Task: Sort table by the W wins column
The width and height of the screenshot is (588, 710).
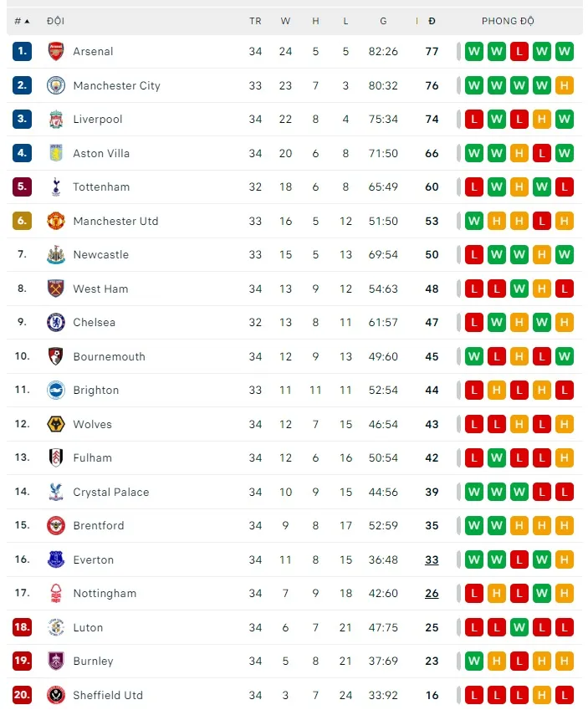Action: 285,21
